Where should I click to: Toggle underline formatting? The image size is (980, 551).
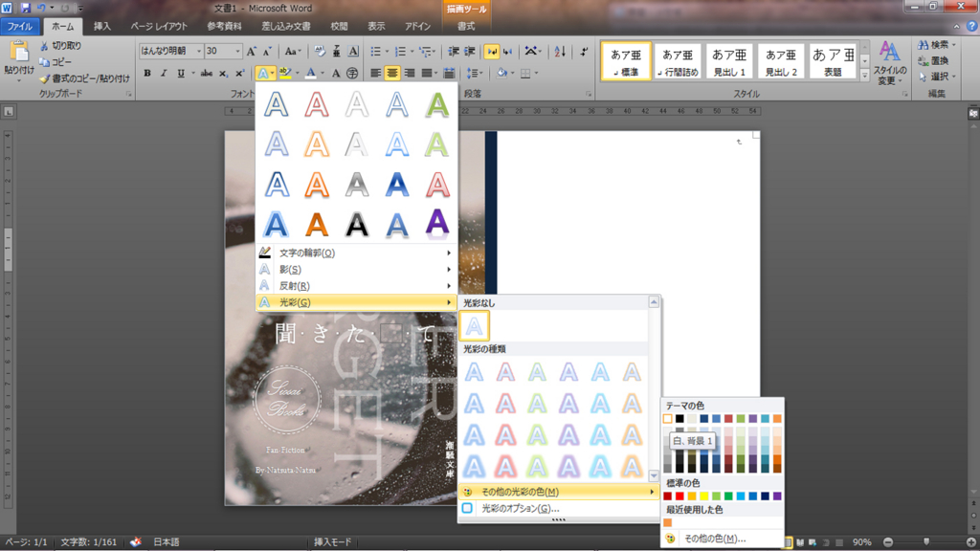[x=181, y=73]
